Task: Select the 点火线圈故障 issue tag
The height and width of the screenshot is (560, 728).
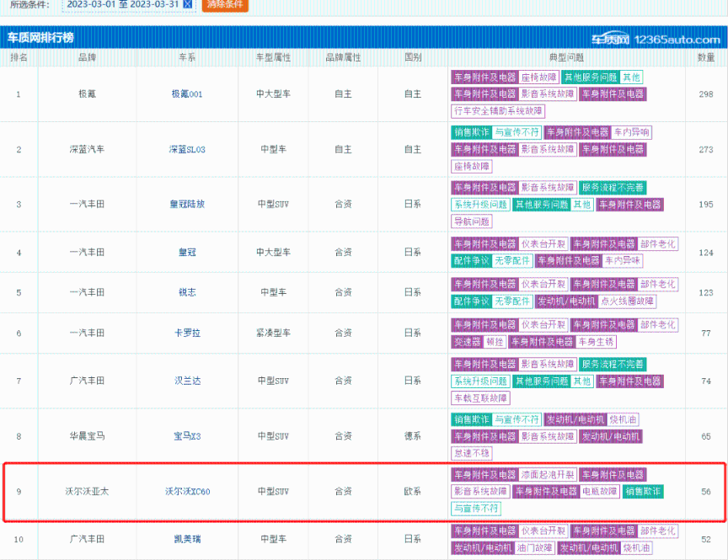Action: (627, 301)
